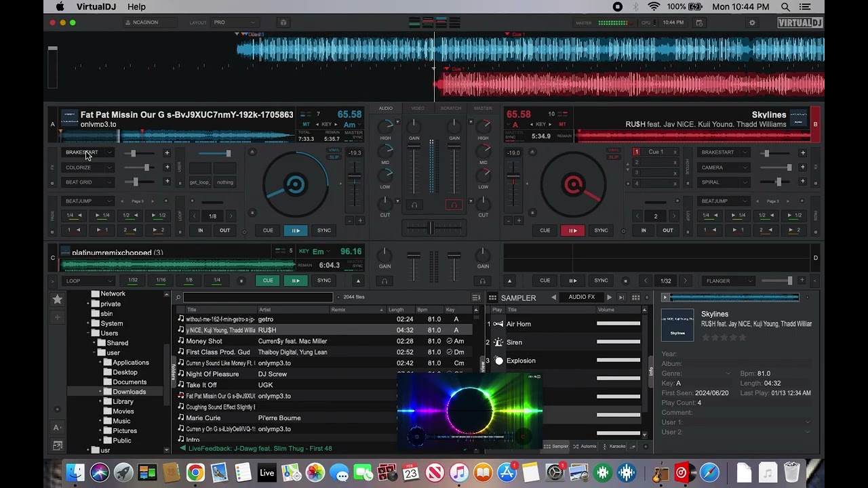Toggle SLIP mode on deck B
This screenshot has height=488, width=868.
click(613, 157)
